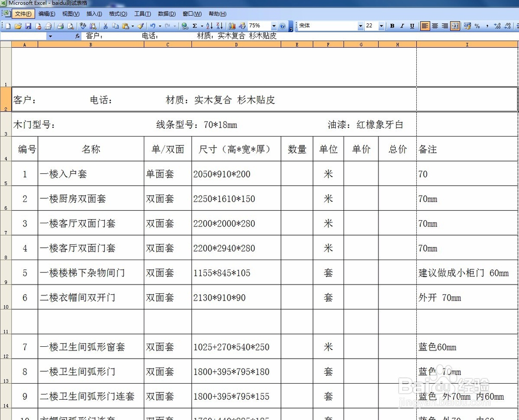Select note cell 建议做成小柜门 60mm
Screen dimensions: 519x420
[467, 273]
